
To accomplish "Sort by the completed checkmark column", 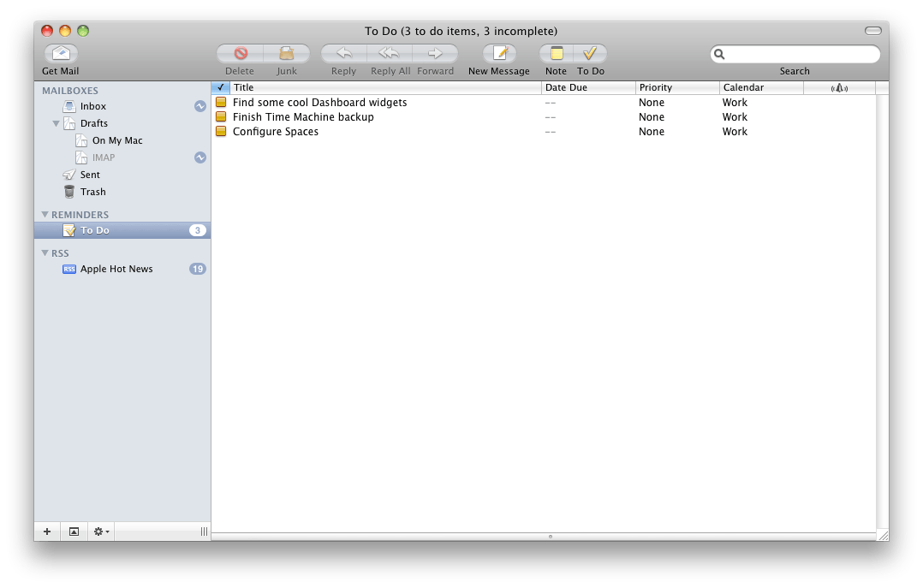I will 221,87.
